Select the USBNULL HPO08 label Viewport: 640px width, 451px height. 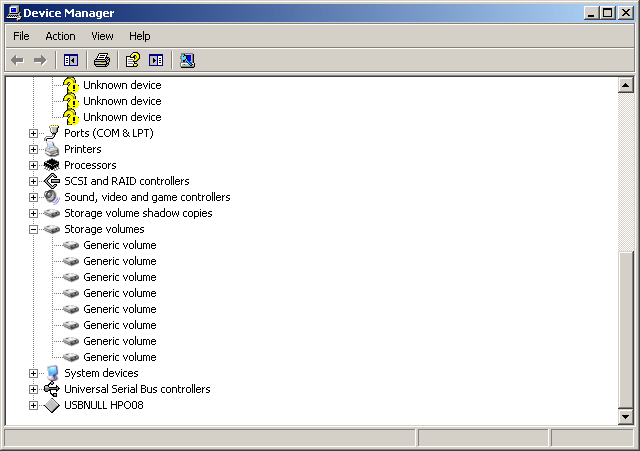pyautogui.click(x=104, y=405)
